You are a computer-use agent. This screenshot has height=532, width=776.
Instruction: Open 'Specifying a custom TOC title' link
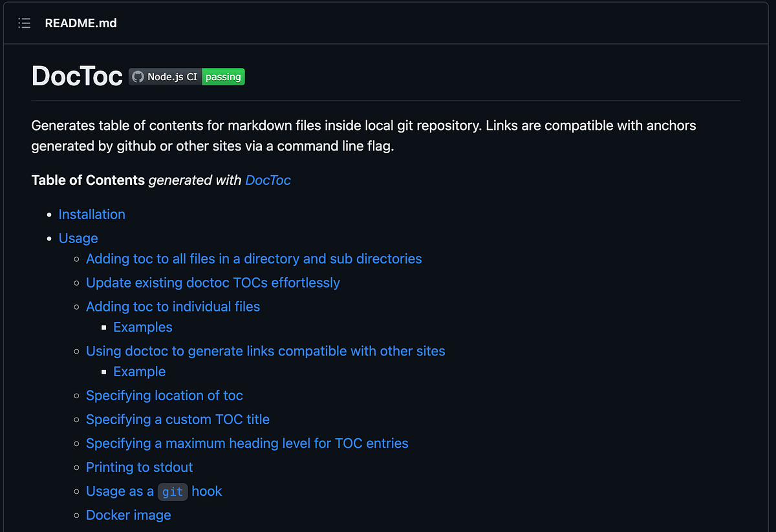coord(178,420)
